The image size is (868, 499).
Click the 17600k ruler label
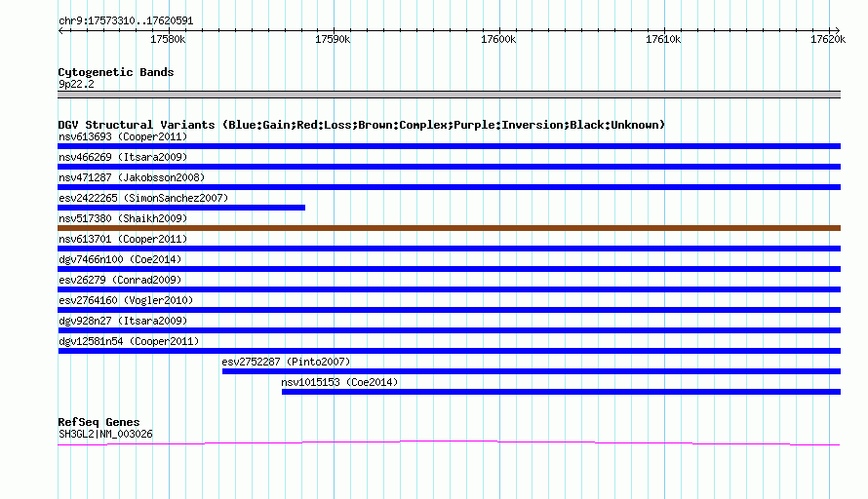(x=498, y=39)
